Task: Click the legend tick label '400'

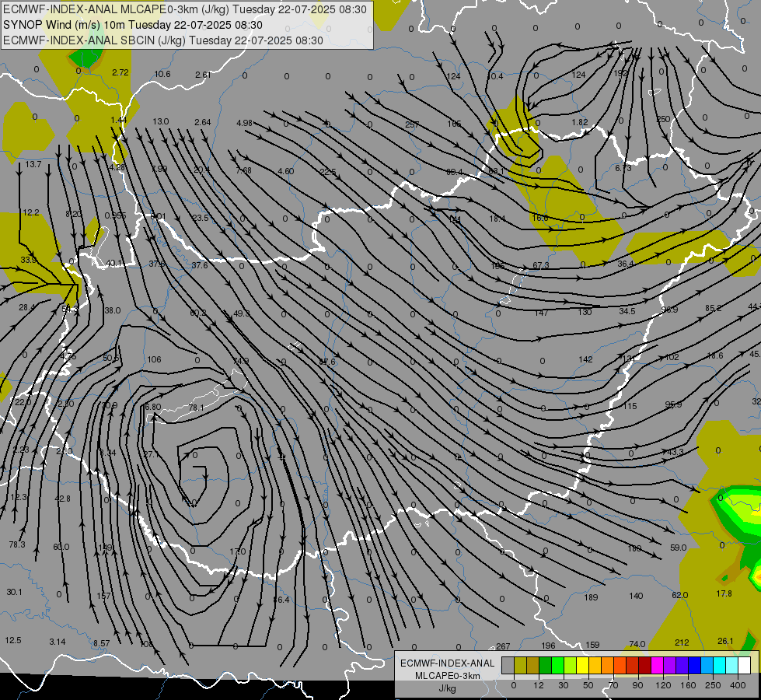Action: 738,686
